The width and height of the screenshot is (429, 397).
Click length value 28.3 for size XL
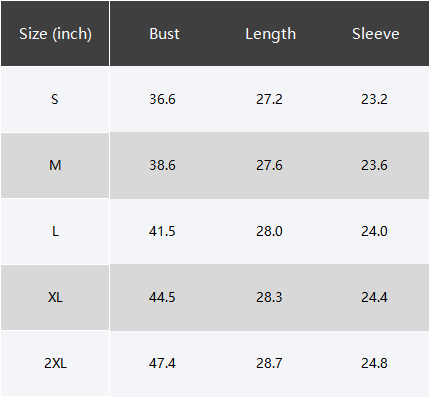tap(269, 297)
